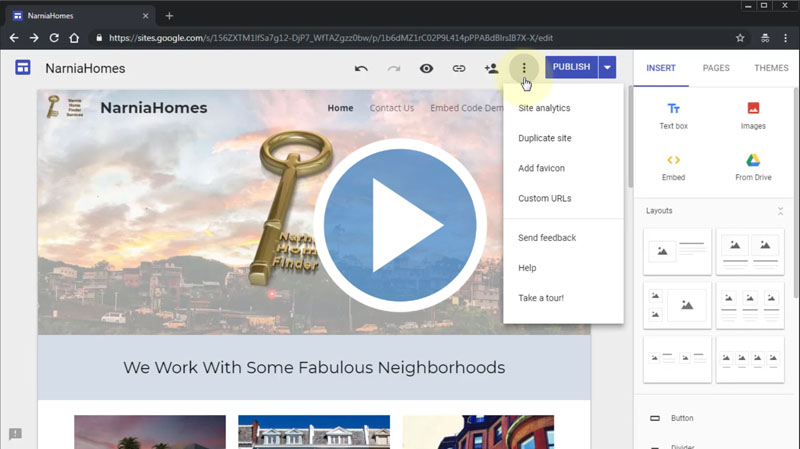Insert a Text box
Image resolution: width=800 pixels, height=449 pixels.
tap(673, 115)
